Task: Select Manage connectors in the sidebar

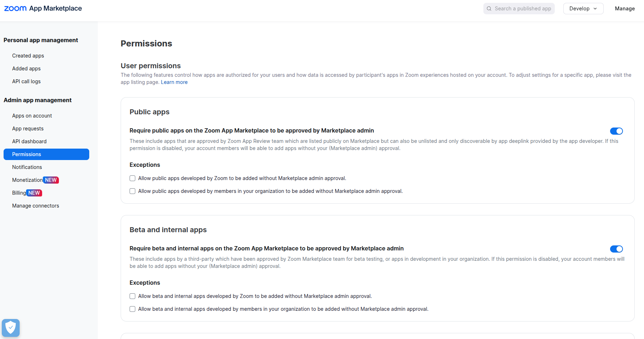Action: [x=35, y=205]
